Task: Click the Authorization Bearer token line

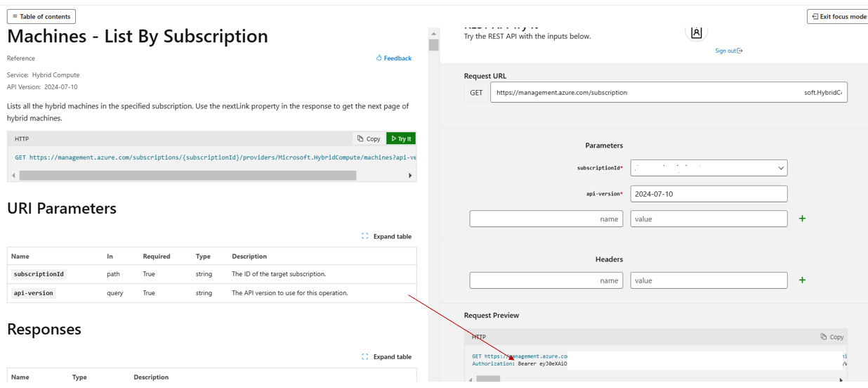Action: click(519, 364)
